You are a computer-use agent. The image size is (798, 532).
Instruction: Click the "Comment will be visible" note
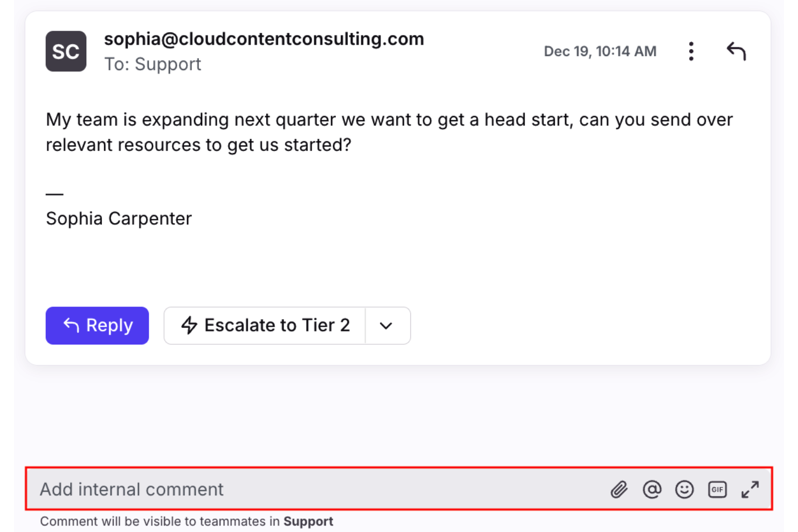(x=160, y=521)
